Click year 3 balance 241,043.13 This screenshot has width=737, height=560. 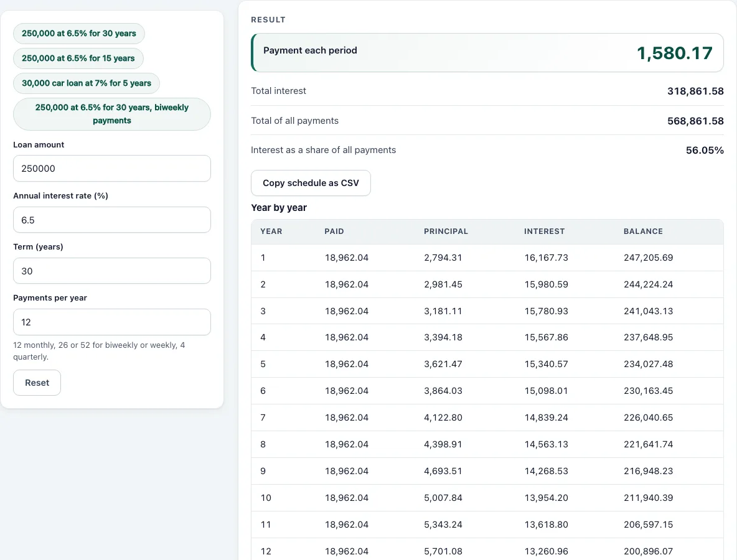648,311
